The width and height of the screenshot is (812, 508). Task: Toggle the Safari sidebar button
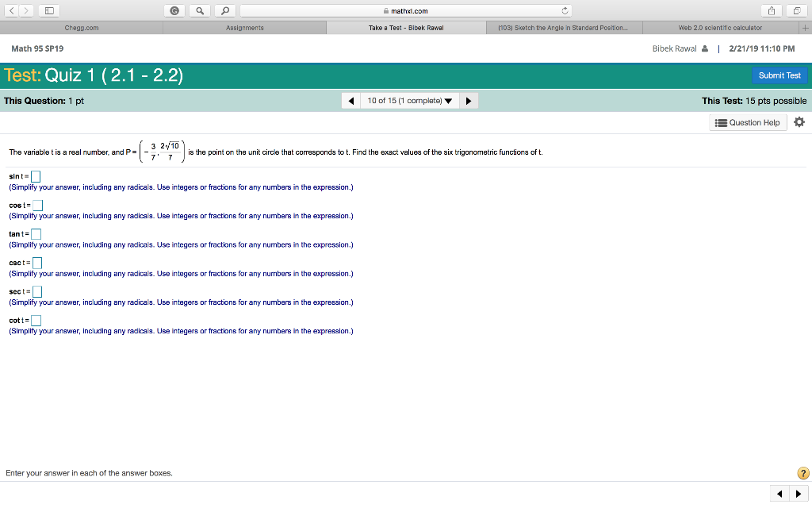tap(49, 10)
